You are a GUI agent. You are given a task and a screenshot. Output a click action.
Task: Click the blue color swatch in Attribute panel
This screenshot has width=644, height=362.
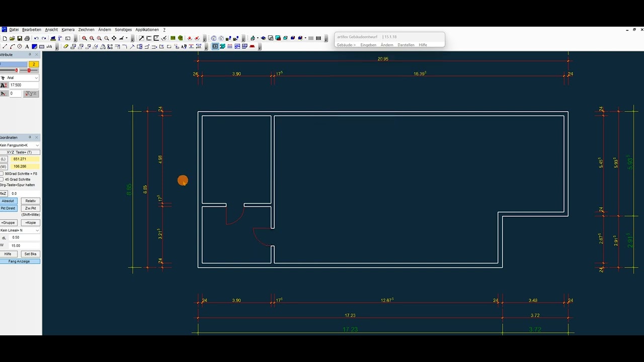pos(14,64)
